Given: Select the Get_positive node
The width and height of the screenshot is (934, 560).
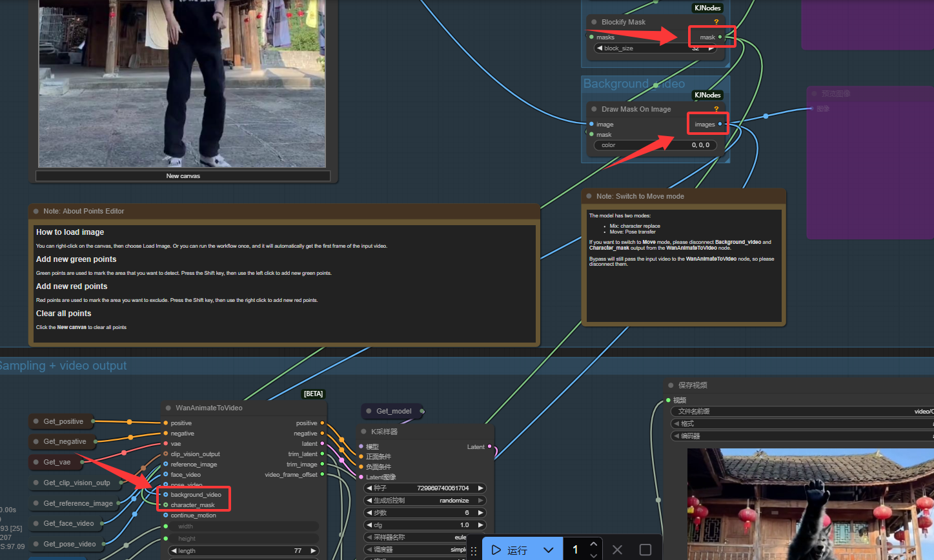Looking at the screenshot, I should pos(63,421).
